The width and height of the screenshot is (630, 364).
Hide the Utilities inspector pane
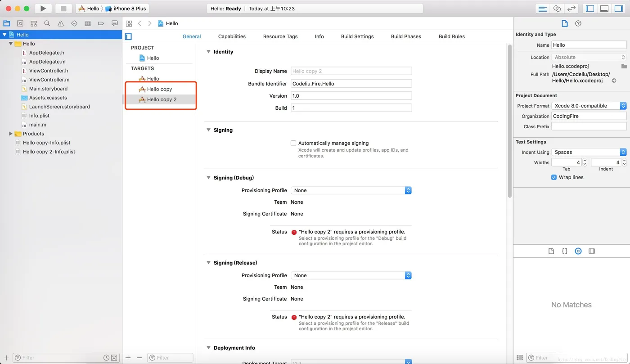pyautogui.click(x=619, y=9)
